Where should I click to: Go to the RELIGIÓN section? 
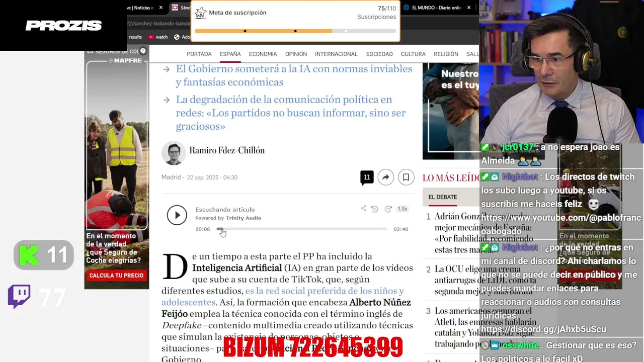[x=446, y=54]
